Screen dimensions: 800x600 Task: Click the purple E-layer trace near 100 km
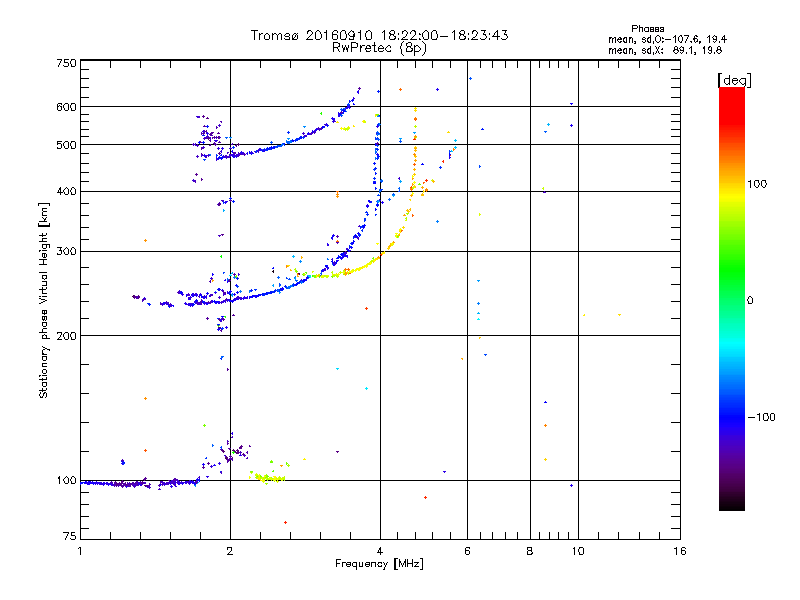[140, 483]
